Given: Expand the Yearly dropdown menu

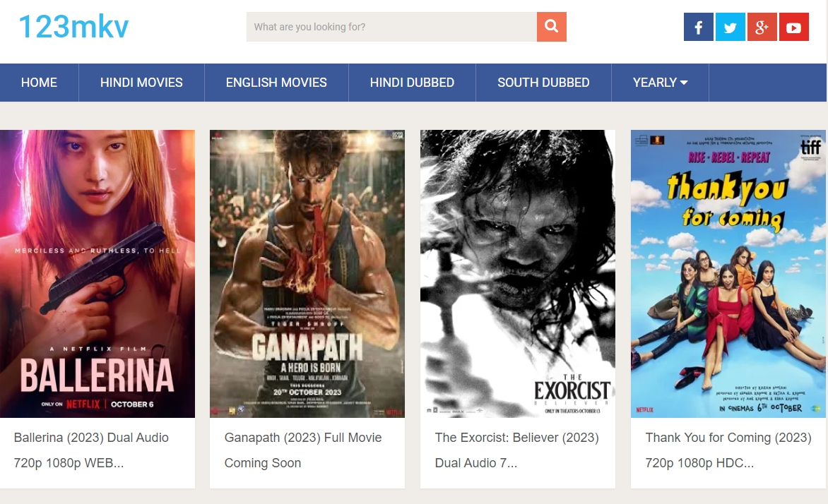Looking at the screenshot, I should click(660, 83).
